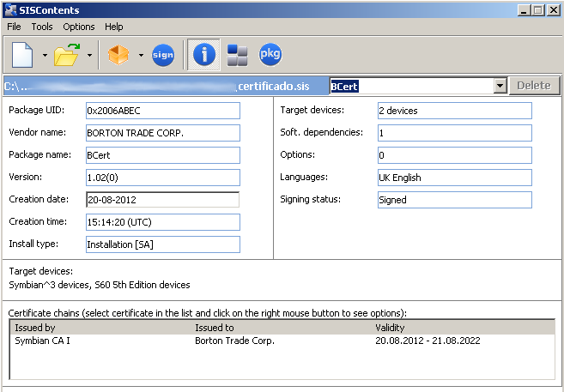Click the Package name field BCert
Viewport: 564px width, 392px height.
coord(163,155)
